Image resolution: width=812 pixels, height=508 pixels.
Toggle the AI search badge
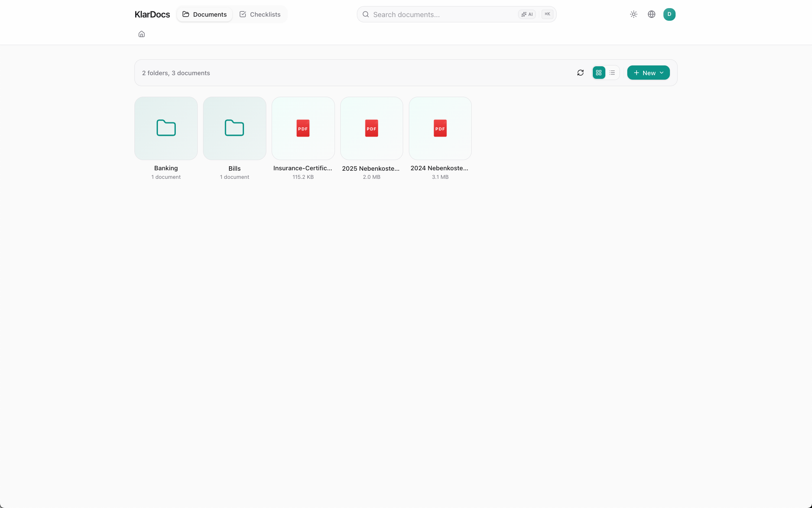click(527, 14)
